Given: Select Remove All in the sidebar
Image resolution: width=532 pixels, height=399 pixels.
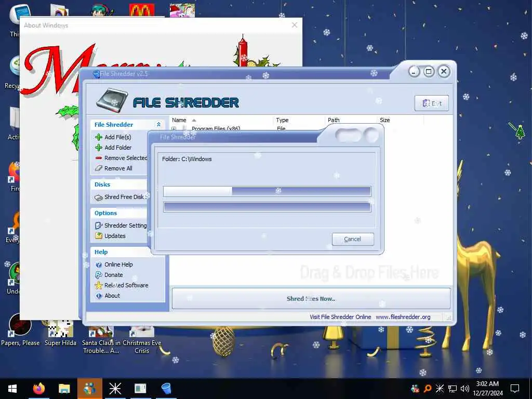Looking at the screenshot, I should pos(118,168).
